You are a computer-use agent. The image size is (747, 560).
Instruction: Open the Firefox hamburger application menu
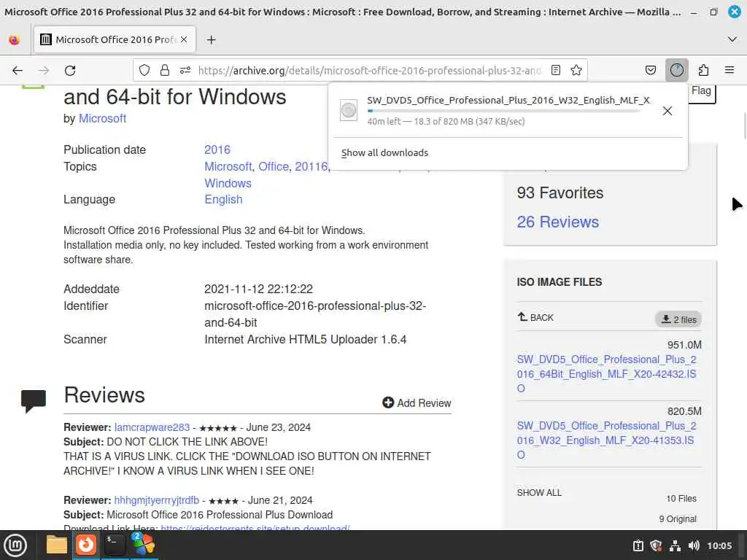[x=729, y=71]
